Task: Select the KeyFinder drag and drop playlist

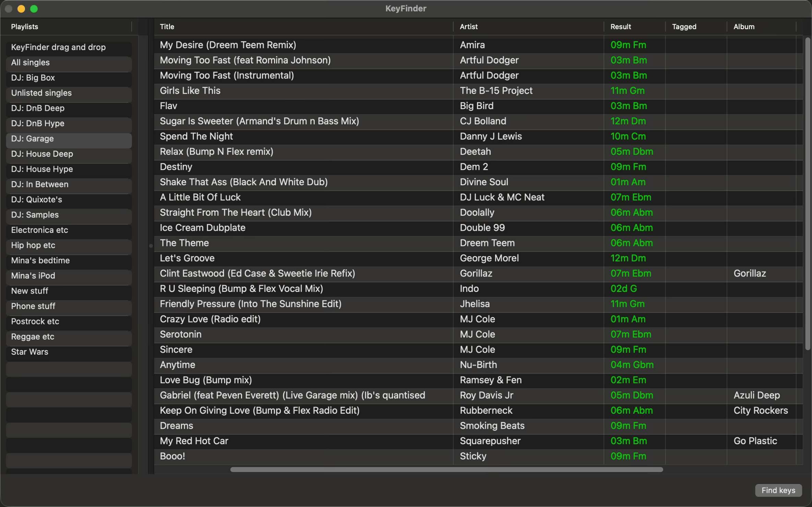Action: click(x=58, y=47)
